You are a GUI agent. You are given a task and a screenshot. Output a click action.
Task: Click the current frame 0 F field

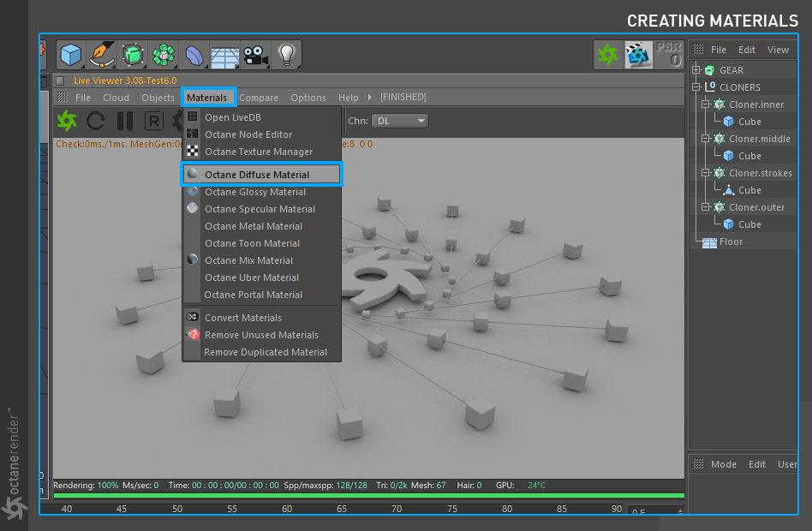[655, 510]
